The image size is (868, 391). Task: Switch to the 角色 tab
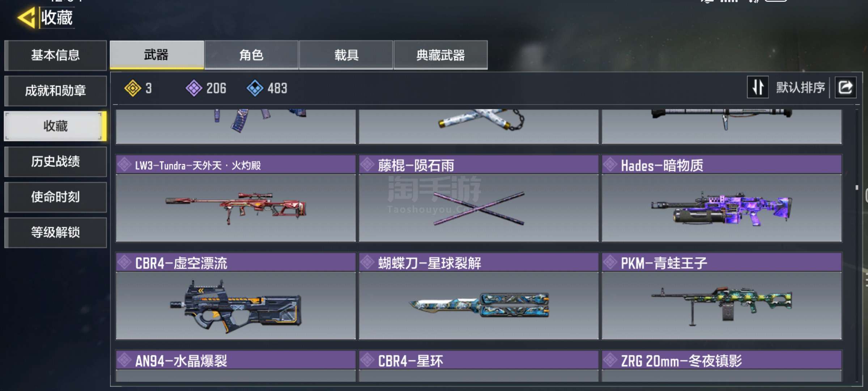tap(251, 55)
